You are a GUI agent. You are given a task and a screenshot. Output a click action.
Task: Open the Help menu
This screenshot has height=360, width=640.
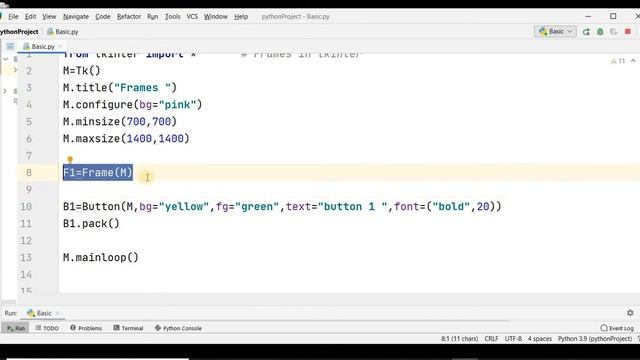(x=241, y=16)
